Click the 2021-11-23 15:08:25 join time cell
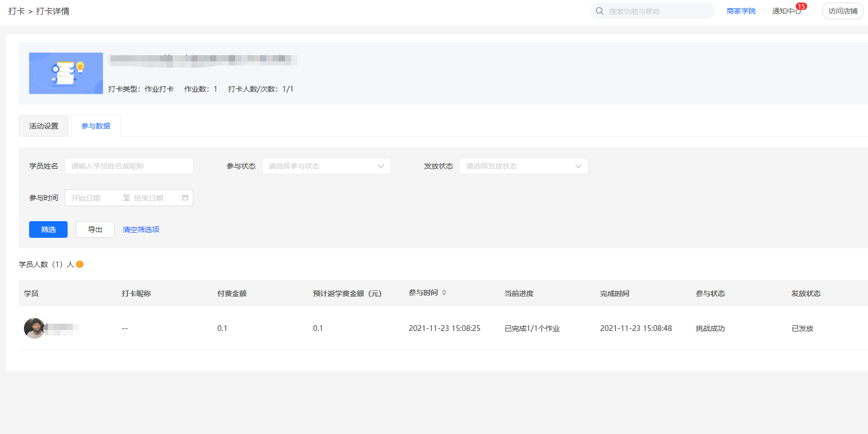Image resolution: width=868 pixels, height=434 pixels. [x=445, y=328]
